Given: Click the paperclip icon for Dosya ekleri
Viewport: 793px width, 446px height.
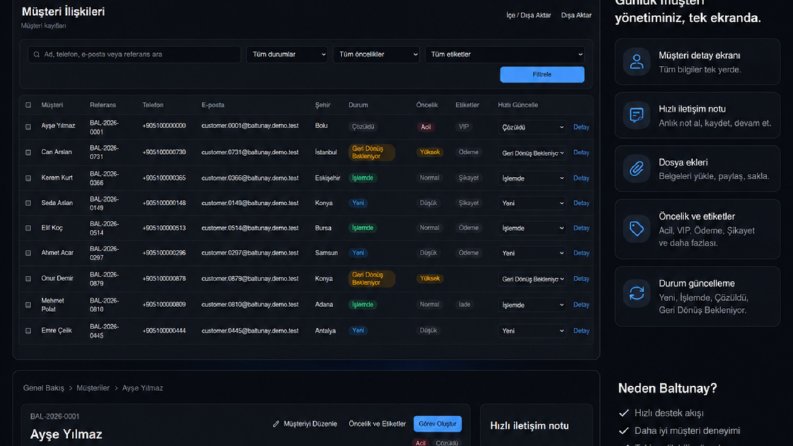Looking at the screenshot, I should [636, 168].
